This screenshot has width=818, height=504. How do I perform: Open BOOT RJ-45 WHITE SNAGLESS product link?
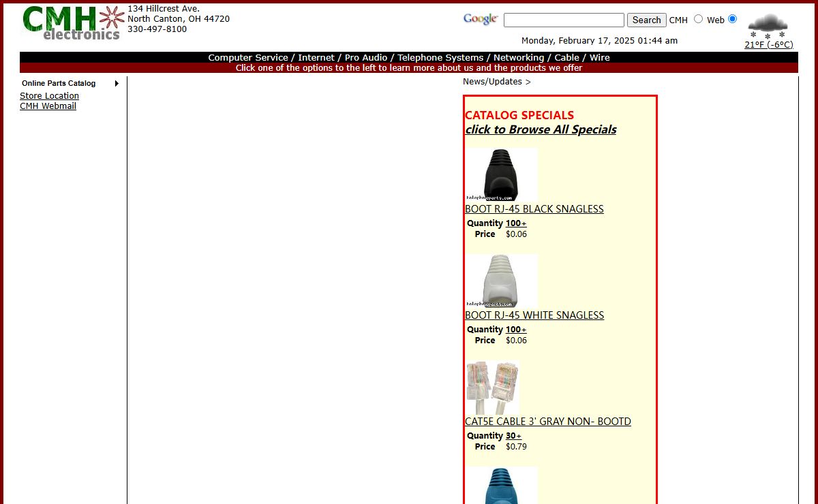click(534, 315)
